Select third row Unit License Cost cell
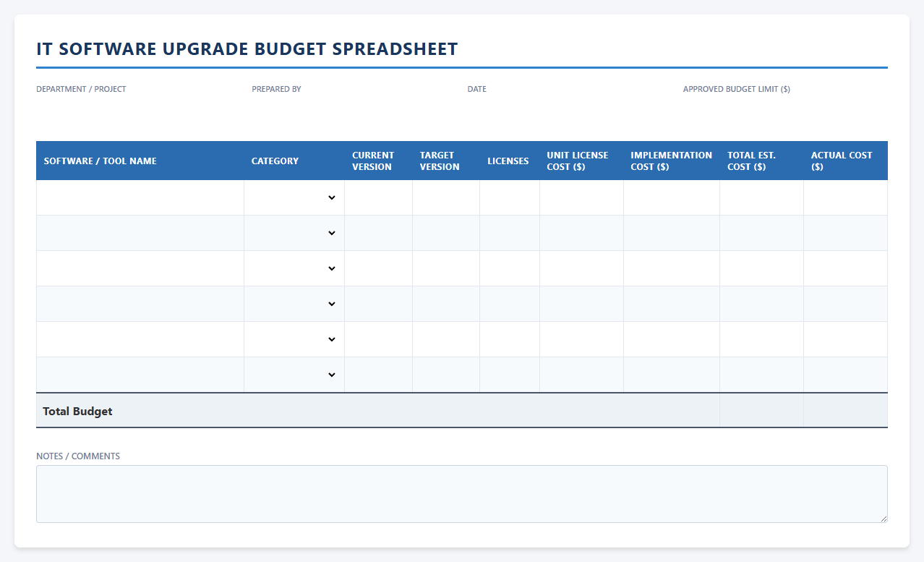Image resolution: width=924 pixels, height=562 pixels. tap(581, 268)
